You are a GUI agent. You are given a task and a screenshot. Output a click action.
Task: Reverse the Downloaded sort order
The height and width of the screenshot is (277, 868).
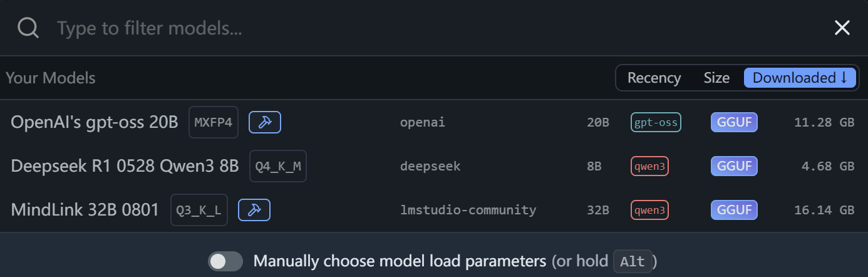pos(800,78)
